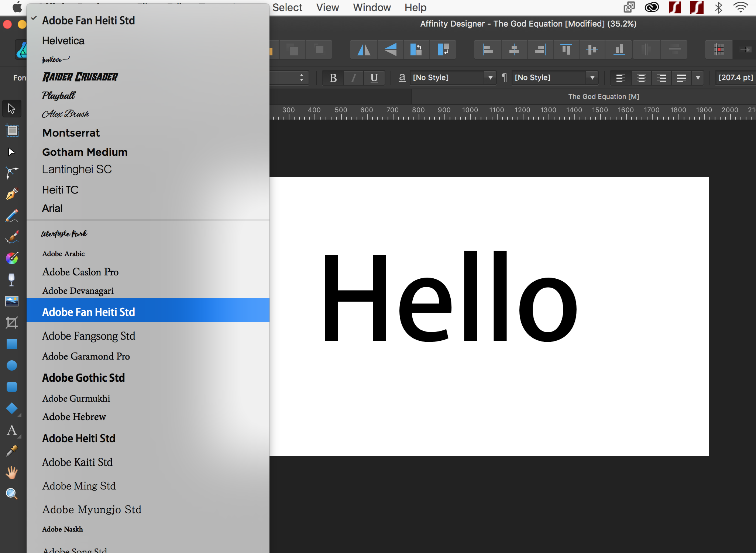Open the View menu
The image size is (756, 553).
(327, 7)
